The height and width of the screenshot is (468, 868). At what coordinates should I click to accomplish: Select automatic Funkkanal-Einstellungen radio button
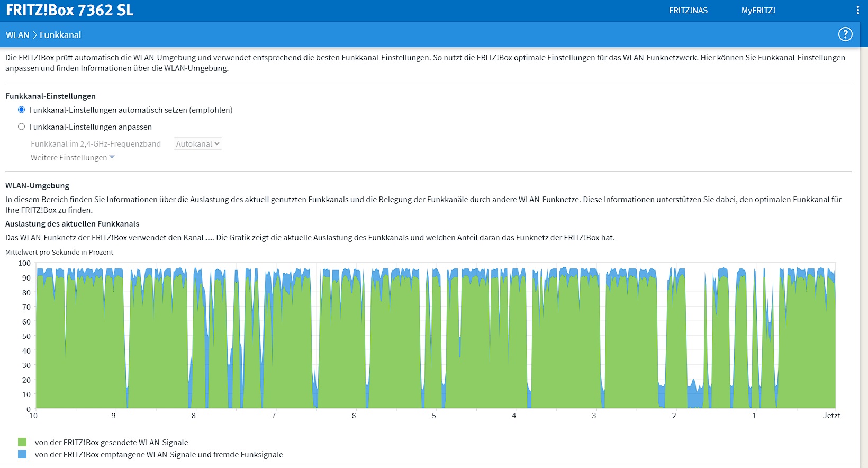[x=22, y=110]
